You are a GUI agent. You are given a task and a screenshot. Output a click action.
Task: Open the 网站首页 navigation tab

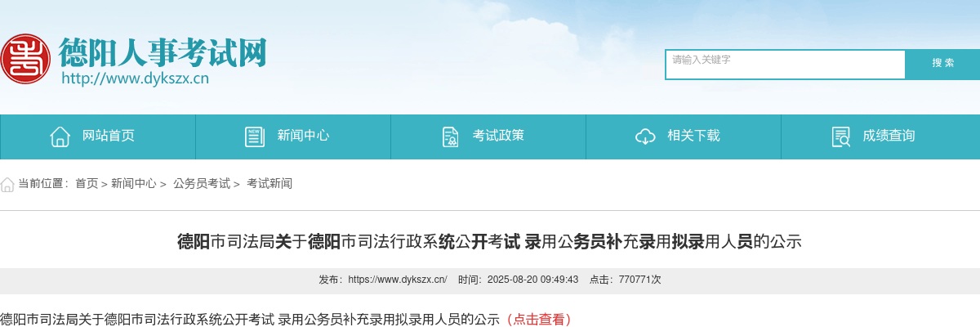coord(98,137)
